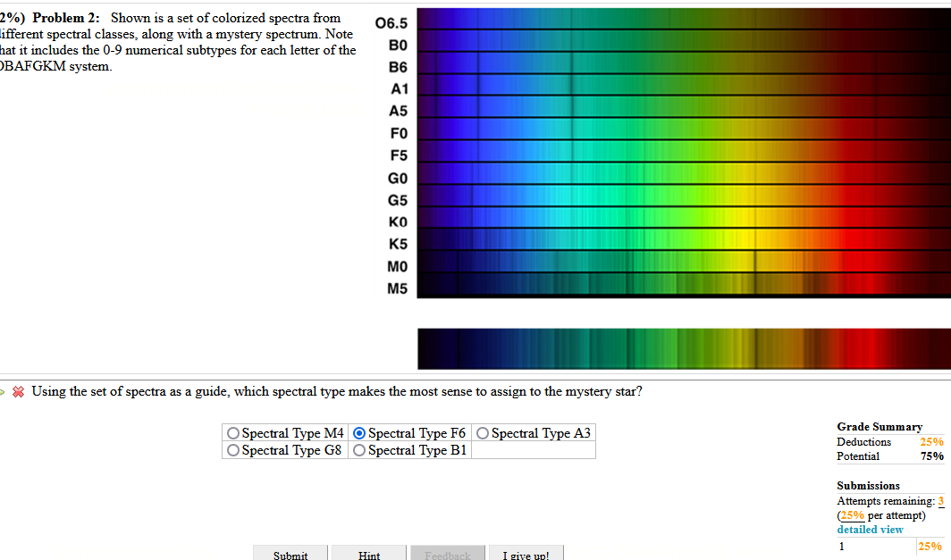Click the 'I give up!' button
This screenshot has height=560, width=951.
coord(526,555)
